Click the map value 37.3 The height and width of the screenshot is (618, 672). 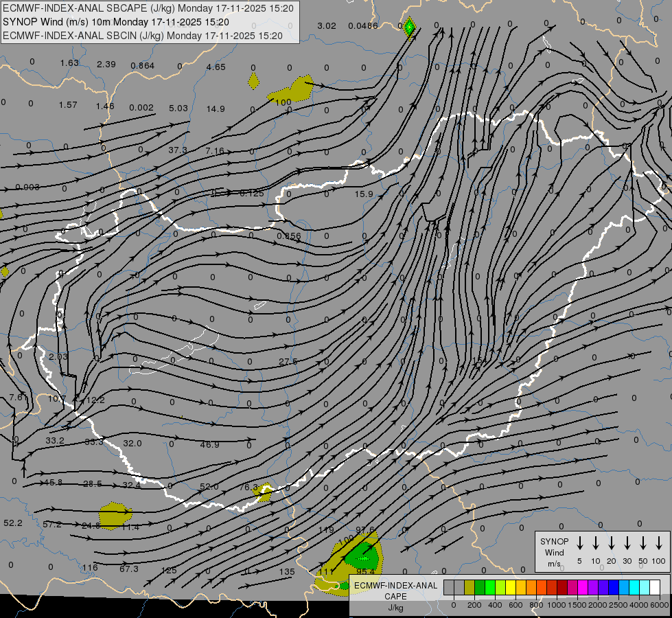click(x=177, y=150)
